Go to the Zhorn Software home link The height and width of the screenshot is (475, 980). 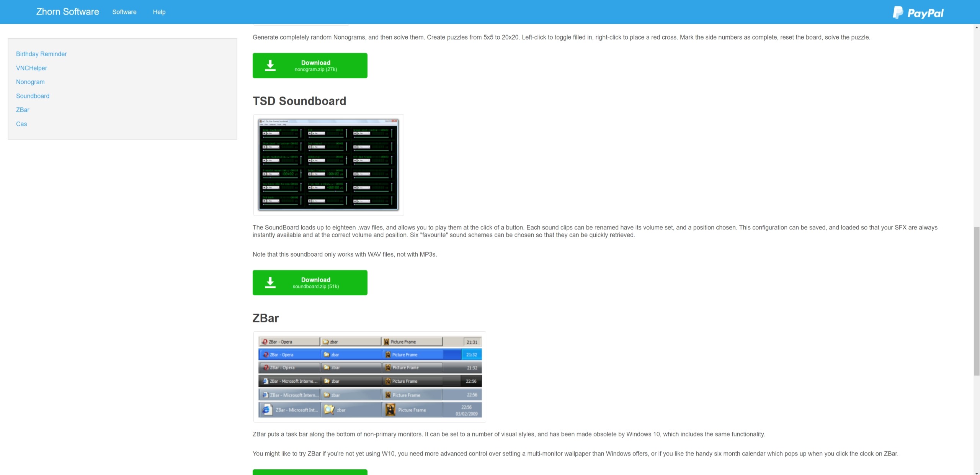tap(67, 12)
